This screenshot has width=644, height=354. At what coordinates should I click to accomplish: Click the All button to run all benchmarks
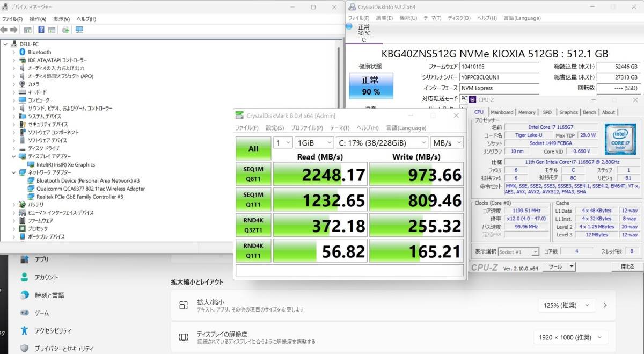pyautogui.click(x=253, y=148)
